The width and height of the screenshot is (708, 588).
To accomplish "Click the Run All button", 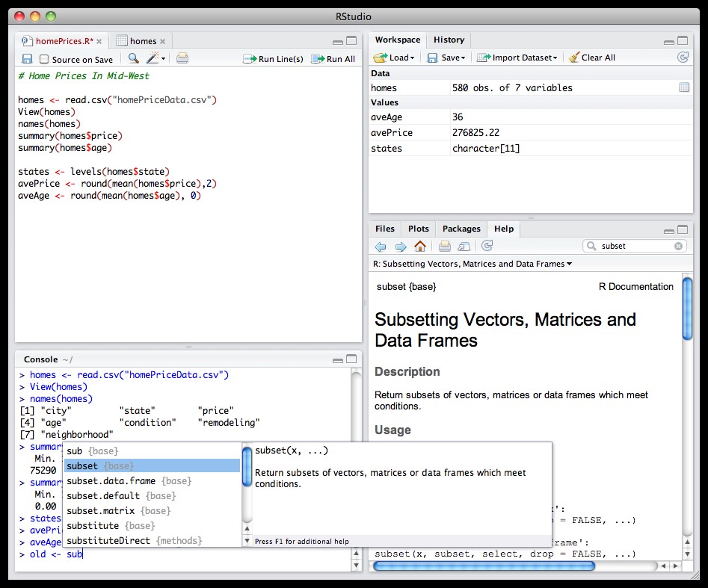I will coord(333,59).
